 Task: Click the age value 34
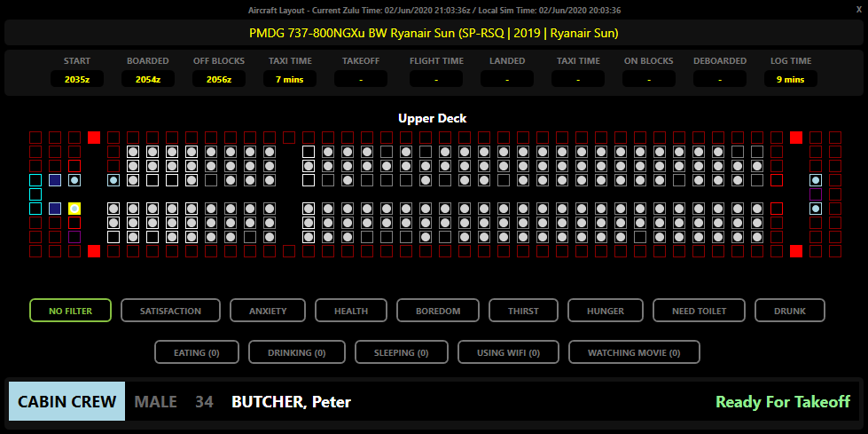(204, 402)
